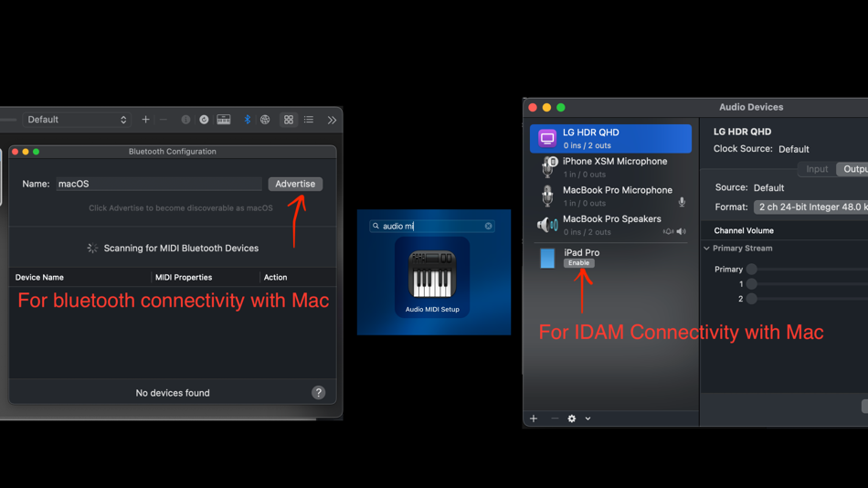868x488 pixels.
Task: Click the remove device minus icon in MIDI Studio toolbar
Action: pyautogui.click(x=164, y=120)
